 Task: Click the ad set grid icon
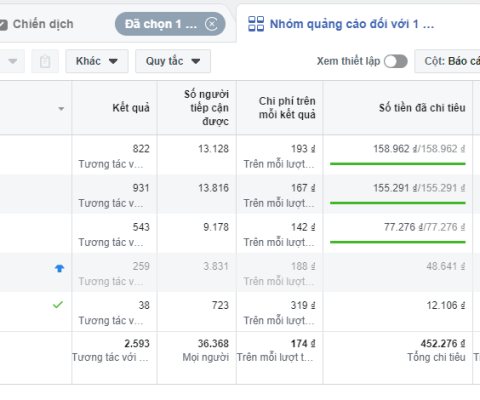[256, 24]
